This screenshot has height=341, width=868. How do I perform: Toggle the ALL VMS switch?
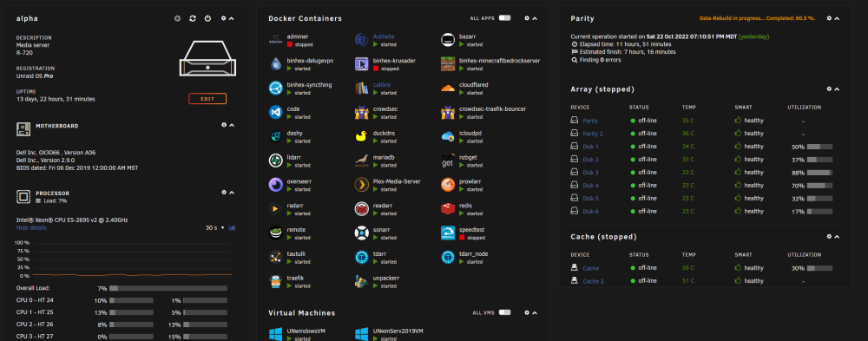point(504,312)
